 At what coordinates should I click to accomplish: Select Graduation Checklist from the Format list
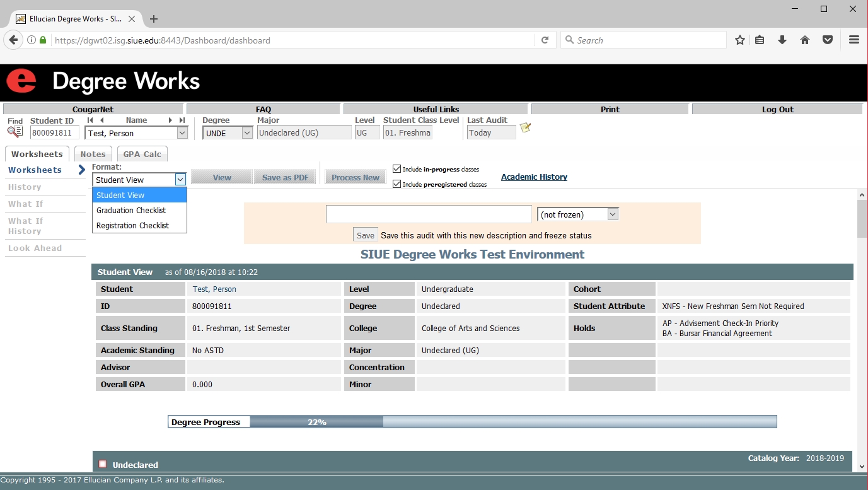coord(131,211)
